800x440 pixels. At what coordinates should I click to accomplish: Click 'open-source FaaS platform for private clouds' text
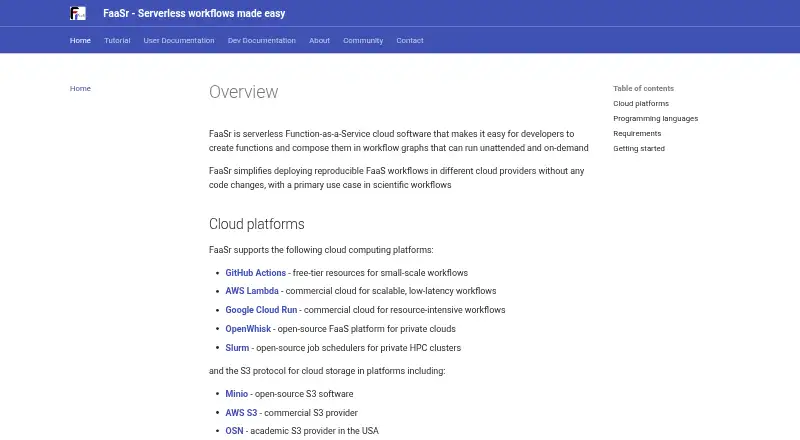coord(366,329)
